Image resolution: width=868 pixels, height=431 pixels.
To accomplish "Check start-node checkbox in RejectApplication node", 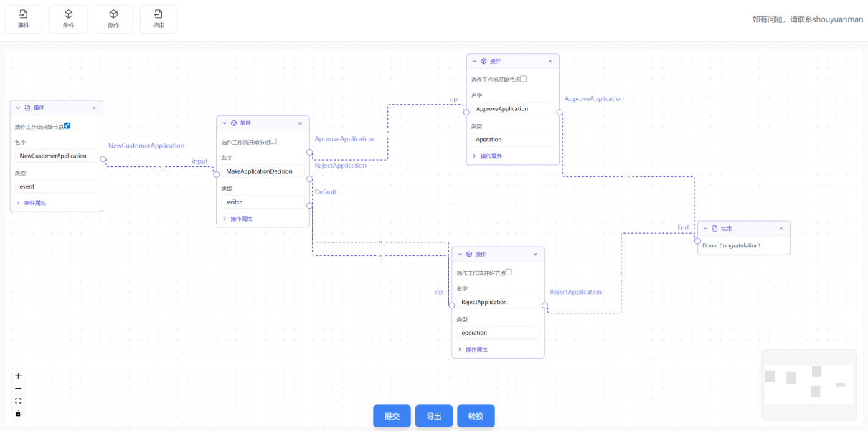I will (509, 272).
